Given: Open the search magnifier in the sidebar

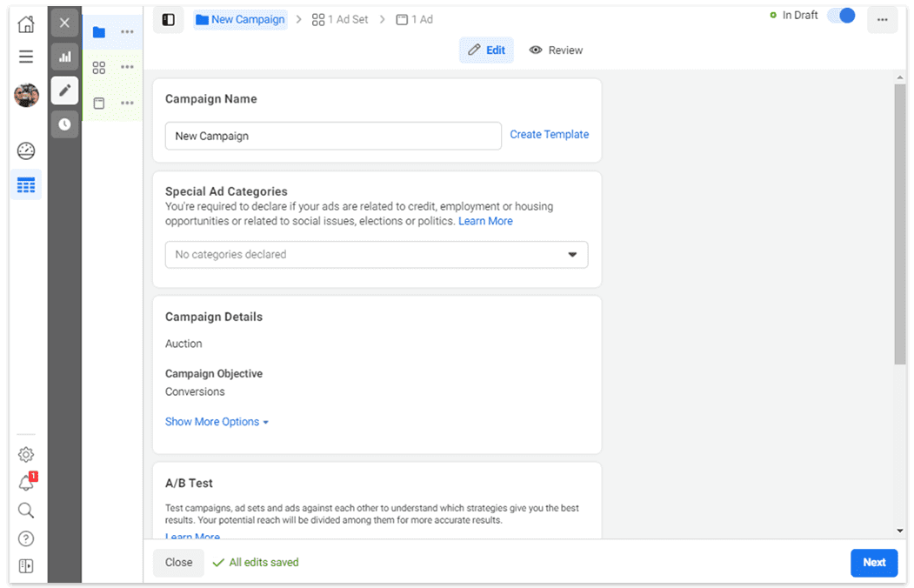Looking at the screenshot, I should (26, 510).
